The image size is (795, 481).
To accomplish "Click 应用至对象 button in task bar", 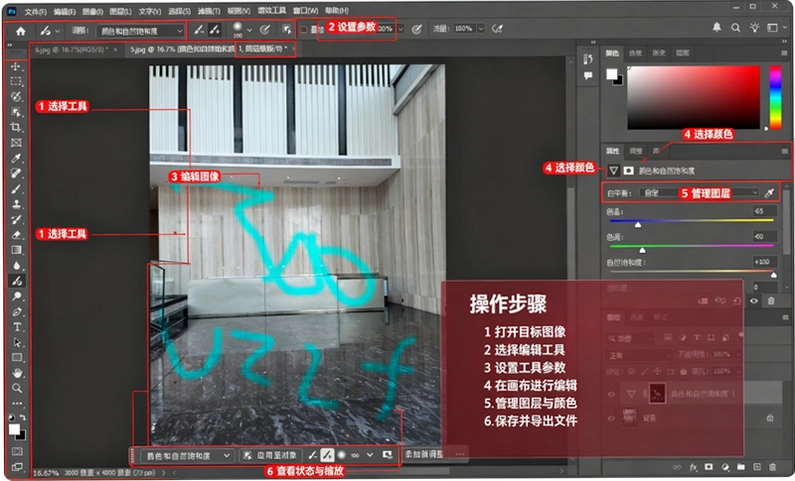I will click(x=271, y=455).
